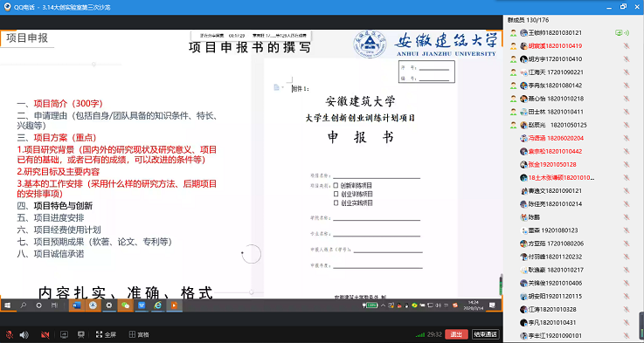Screen dimensions: 644x343
Task: Unmute the microphone in call toolbar
Action: [9, 335]
